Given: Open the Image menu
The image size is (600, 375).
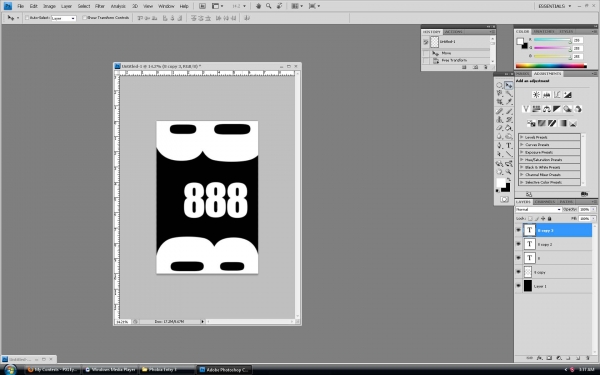Looking at the screenshot, I should [49, 6].
